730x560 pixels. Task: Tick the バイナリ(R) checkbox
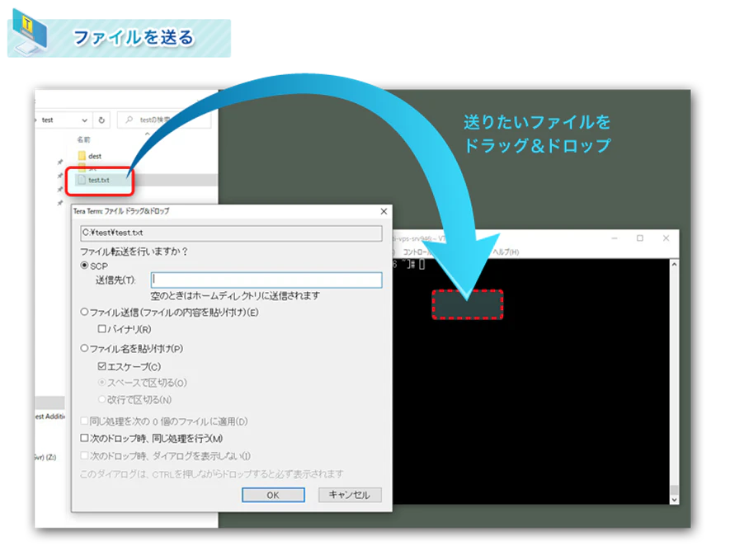[101, 328]
